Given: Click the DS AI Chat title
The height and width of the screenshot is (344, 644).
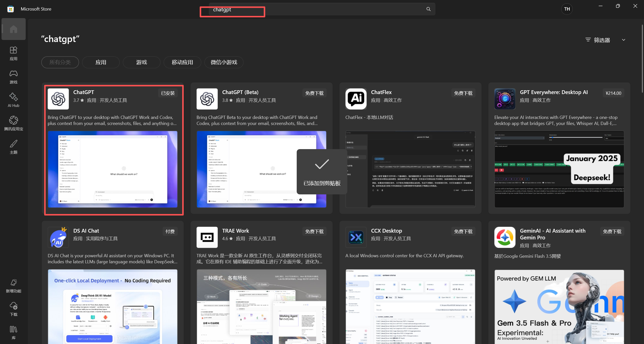Looking at the screenshot, I should pos(86,231).
